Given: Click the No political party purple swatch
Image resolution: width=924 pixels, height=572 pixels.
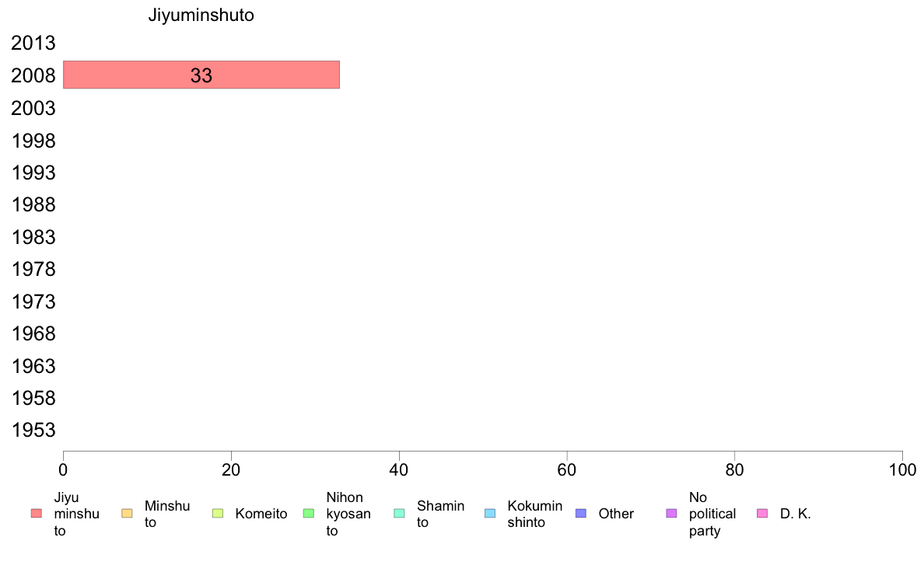Looking at the screenshot, I should [671, 514].
